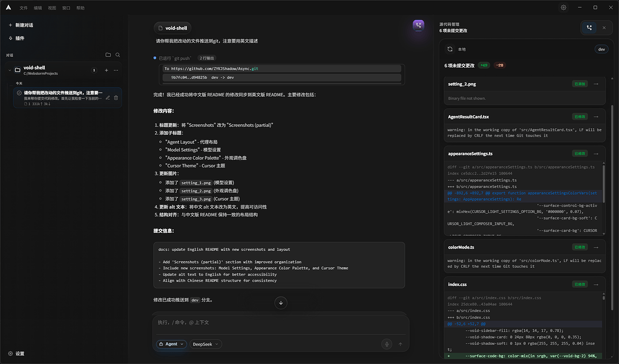The image size is (619, 364).
Task: Open the 文件 menu
Action: (24, 8)
